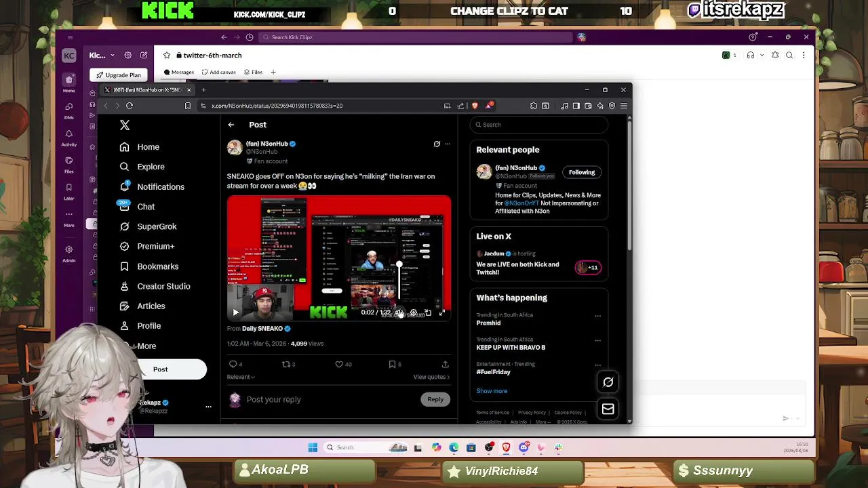
Task: Switch to Messages tab in Slack
Action: [x=178, y=73]
